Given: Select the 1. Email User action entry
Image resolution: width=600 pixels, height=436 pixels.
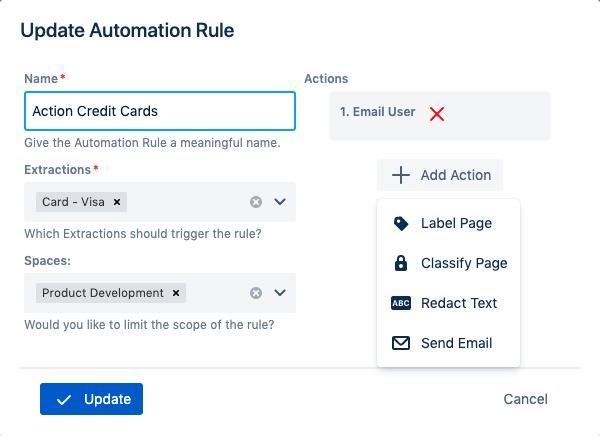Looking at the screenshot, I should [x=378, y=112].
